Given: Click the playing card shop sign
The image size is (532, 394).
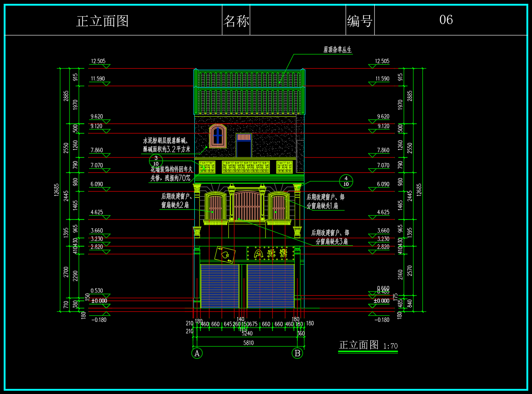Looking at the screenshot, I should click(225, 255).
